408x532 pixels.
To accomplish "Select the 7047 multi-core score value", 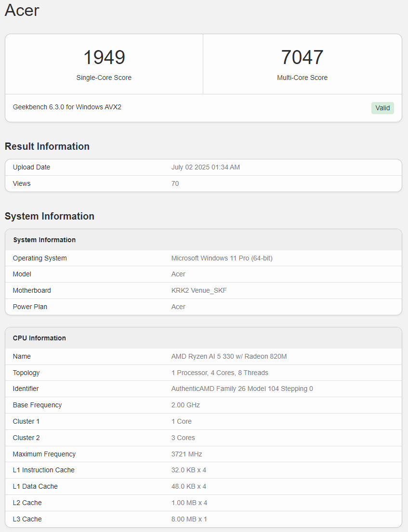I will pos(302,57).
